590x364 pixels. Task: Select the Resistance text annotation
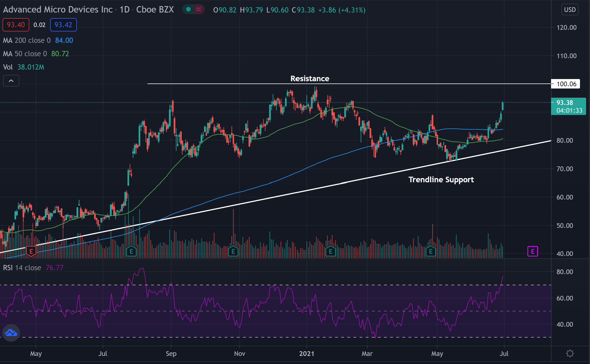click(310, 78)
